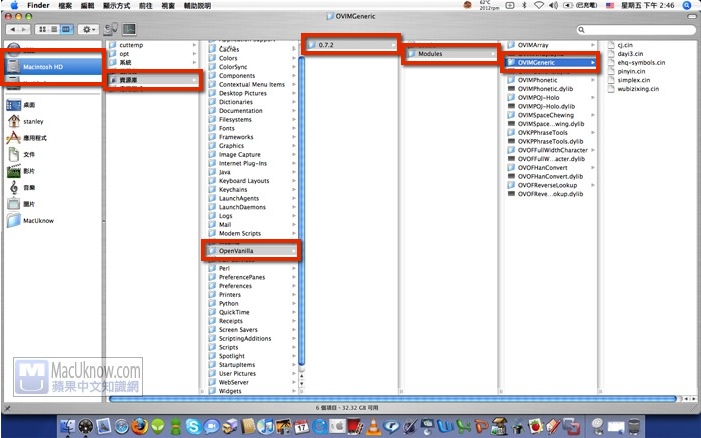This screenshot has width=701, height=438.
Task: Open the 顯示方式 menu
Action: click(116, 6)
